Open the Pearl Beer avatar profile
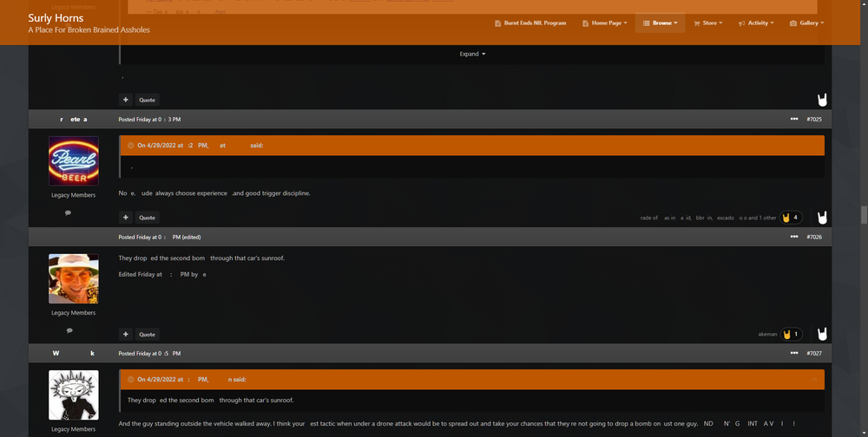The image size is (868, 437). click(x=73, y=160)
